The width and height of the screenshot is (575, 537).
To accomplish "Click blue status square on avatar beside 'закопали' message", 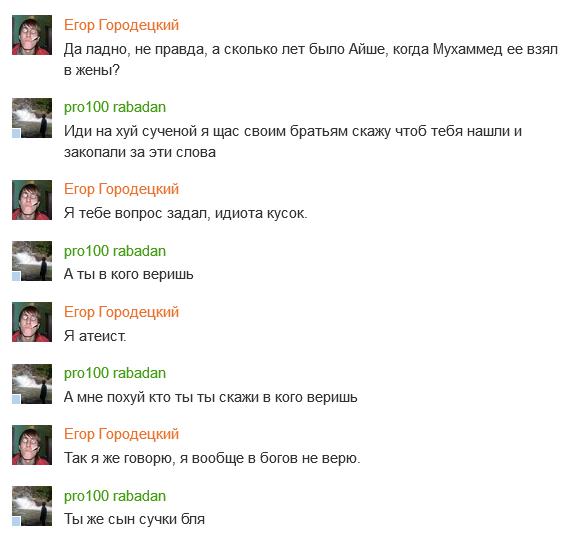I will (16, 134).
